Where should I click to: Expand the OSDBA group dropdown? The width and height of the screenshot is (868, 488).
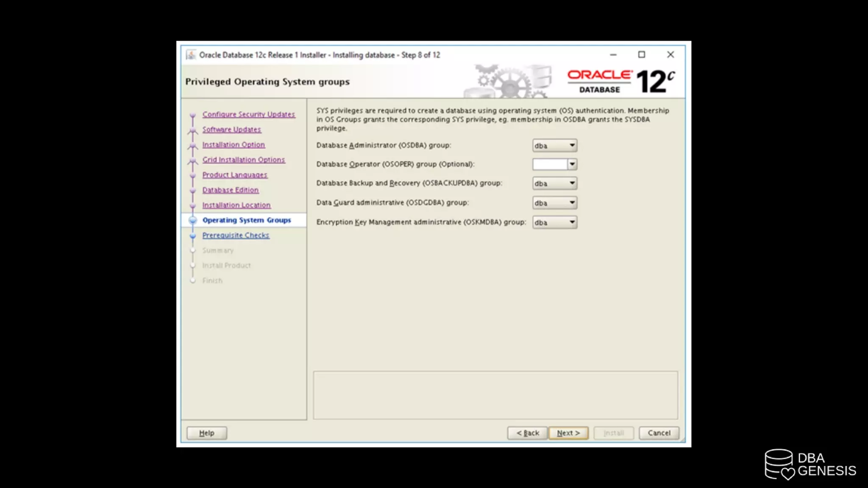tap(572, 145)
